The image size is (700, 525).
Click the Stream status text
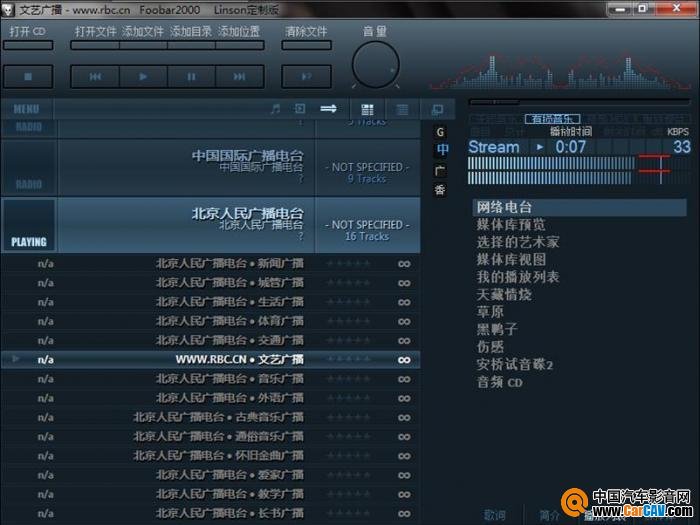[x=494, y=147]
